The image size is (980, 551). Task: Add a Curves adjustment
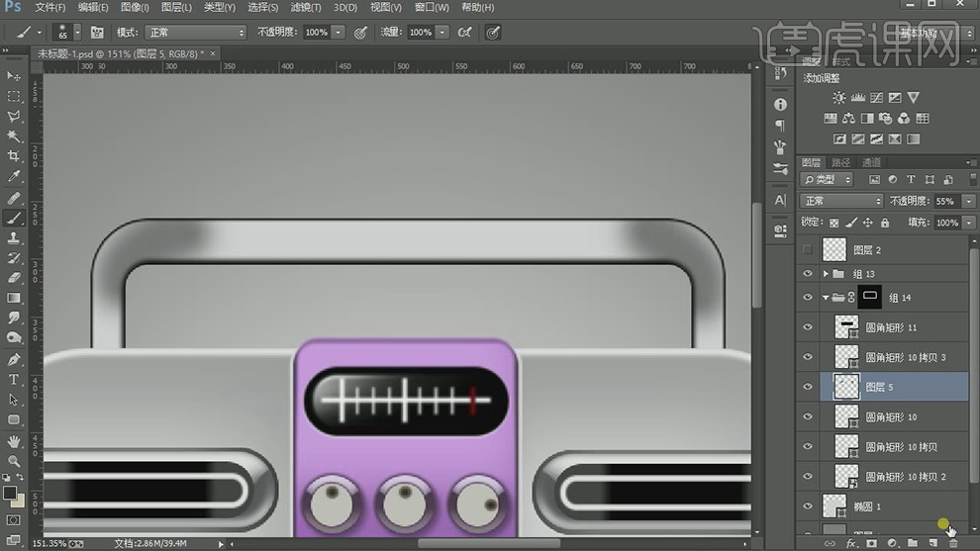876,98
